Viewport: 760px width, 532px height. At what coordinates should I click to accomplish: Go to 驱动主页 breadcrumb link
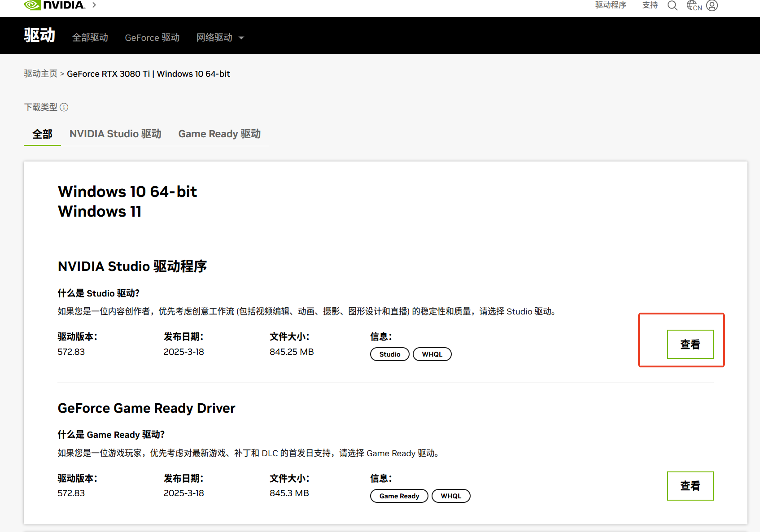click(41, 74)
